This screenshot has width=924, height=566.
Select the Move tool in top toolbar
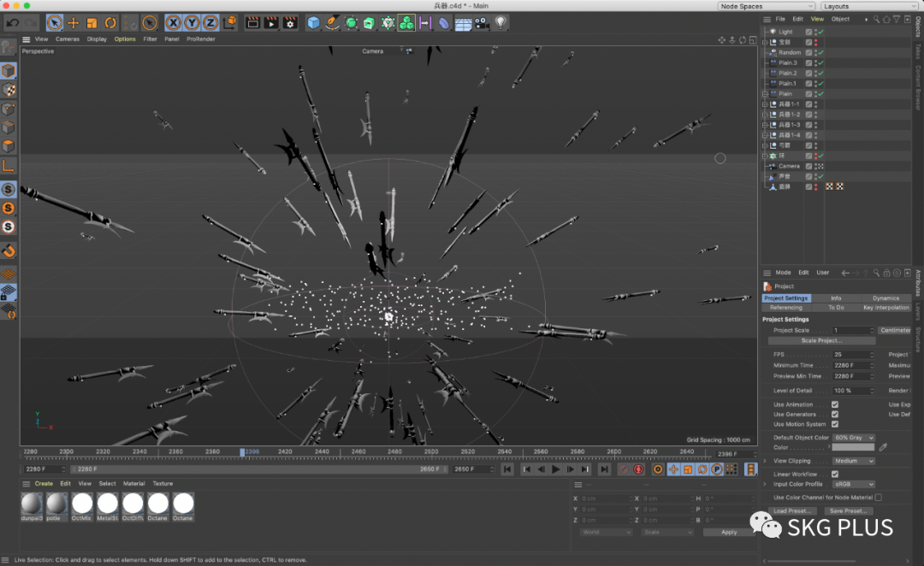(73, 23)
